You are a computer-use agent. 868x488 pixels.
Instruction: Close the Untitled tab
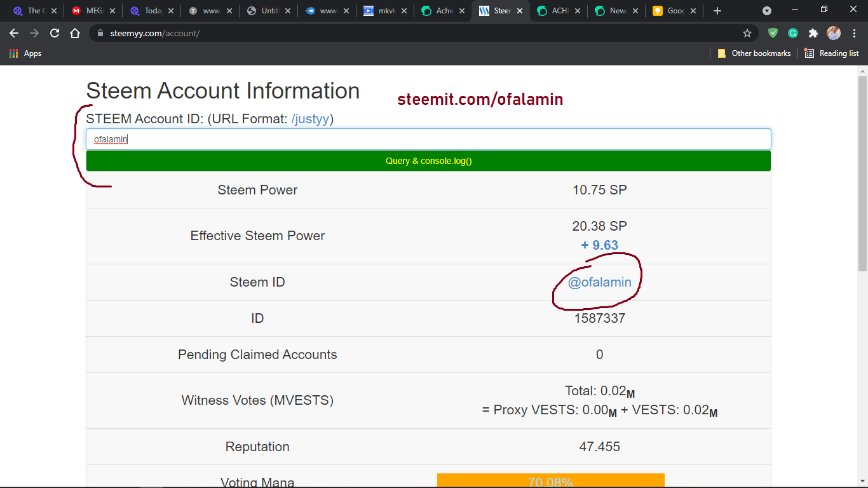pos(287,11)
